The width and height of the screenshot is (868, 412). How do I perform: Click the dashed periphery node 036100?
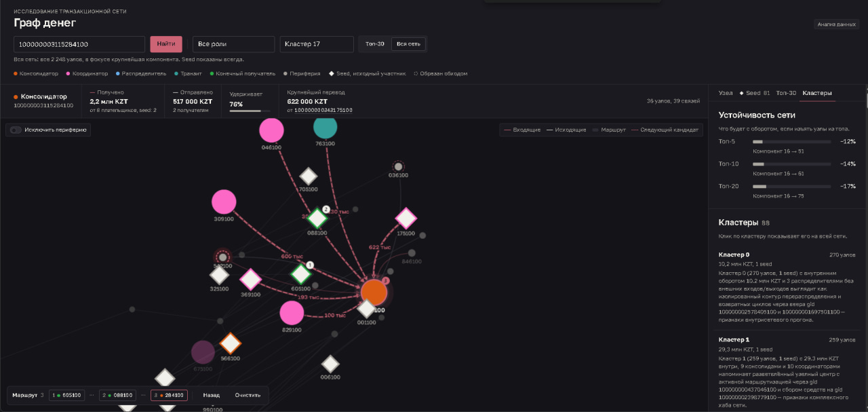click(399, 166)
